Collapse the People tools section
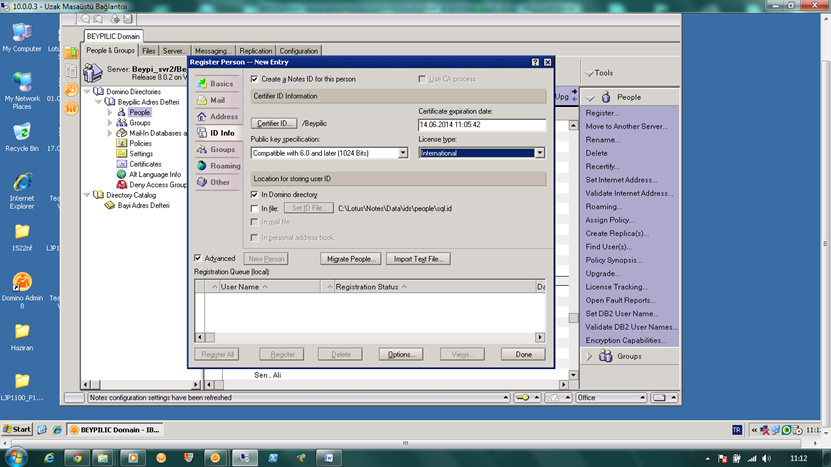This screenshot has height=467, width=831. click(x=590, y=98)
